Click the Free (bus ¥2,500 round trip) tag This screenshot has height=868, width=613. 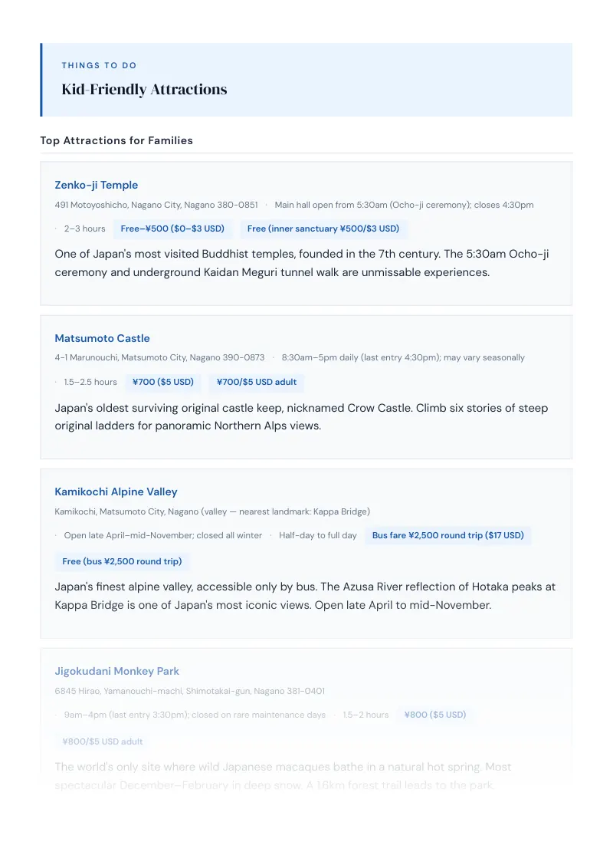pos(123,561)
